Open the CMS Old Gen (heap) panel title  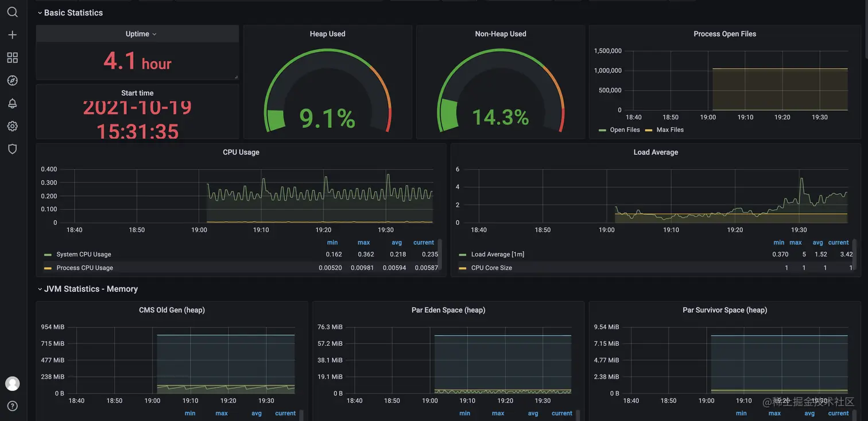click(172, 310)
